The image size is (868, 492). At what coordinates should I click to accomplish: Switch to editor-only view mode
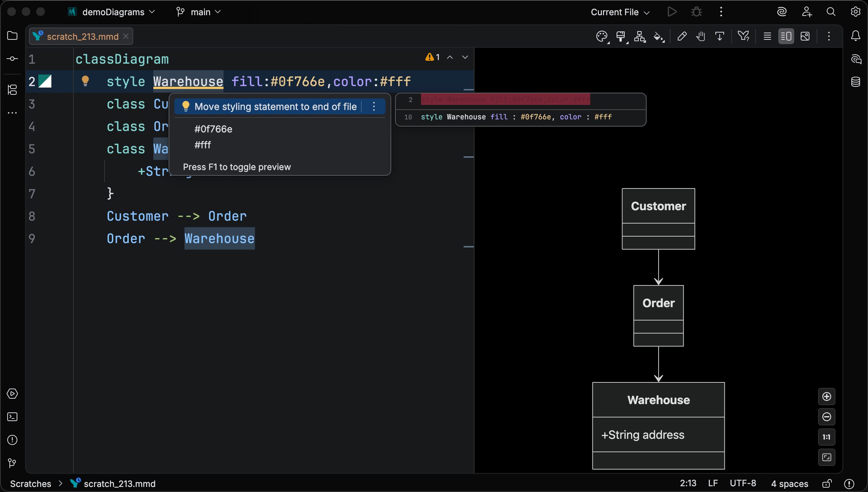tap(767, 36)
